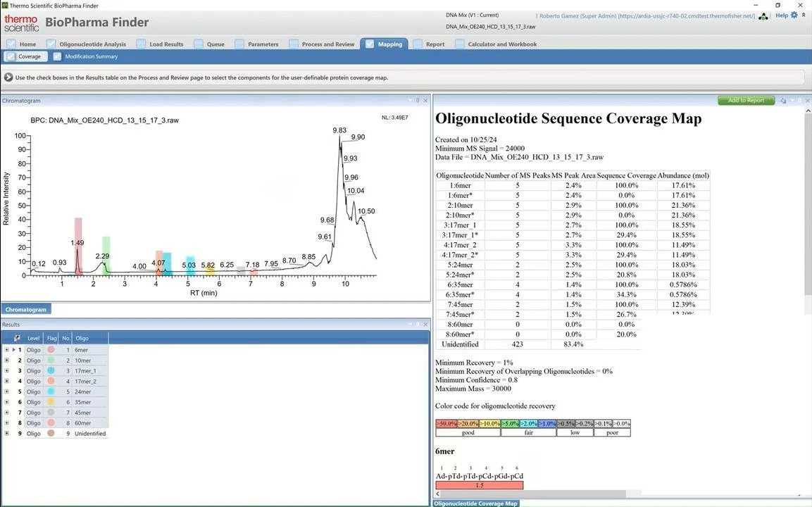
Task: Go to the Queue tab
Action: [x=210, y=44]
